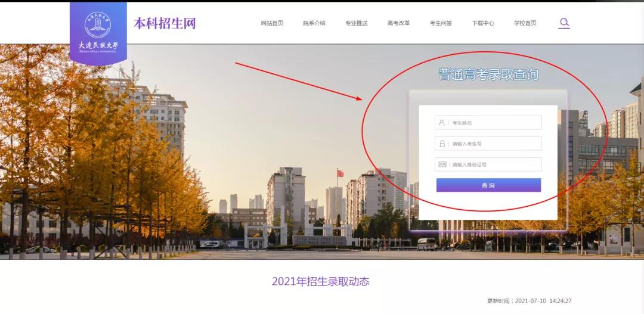Click the 更新时间 timestamp text
Image resolution: width=644 pixels, height=314 pixels.
point(529,301)
